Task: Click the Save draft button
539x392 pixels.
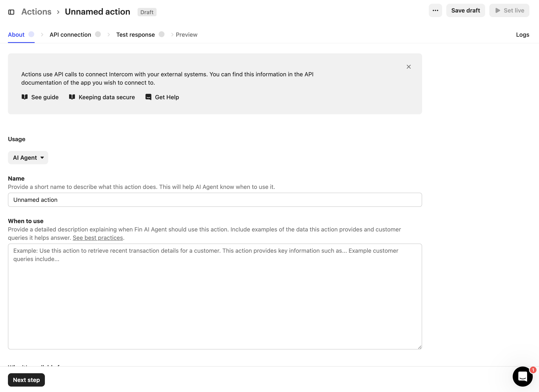Action: pos(465,10)
